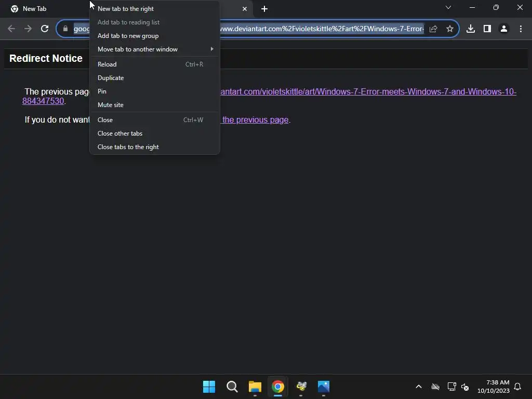Open the notifications bell
532x399 pixels.
point(517,387)
